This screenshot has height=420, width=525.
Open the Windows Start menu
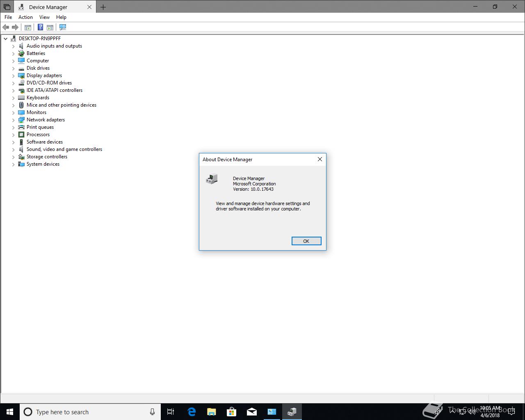coord(10,412)
